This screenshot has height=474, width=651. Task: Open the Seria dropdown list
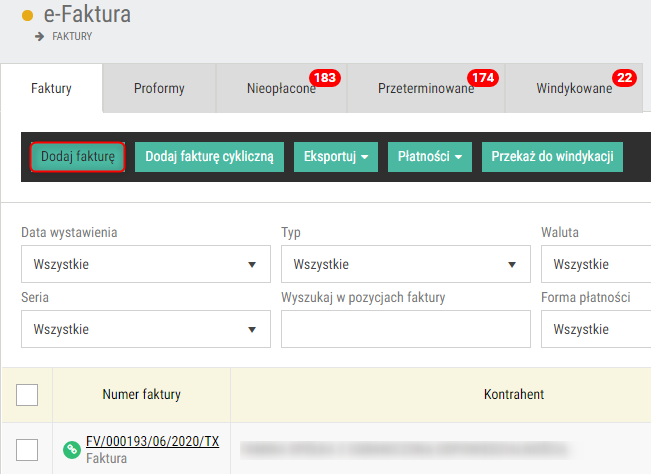pos(146,329)
